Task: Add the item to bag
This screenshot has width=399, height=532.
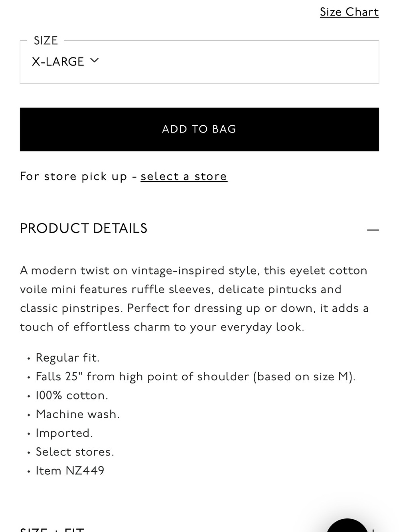Action: coord(199,129)
